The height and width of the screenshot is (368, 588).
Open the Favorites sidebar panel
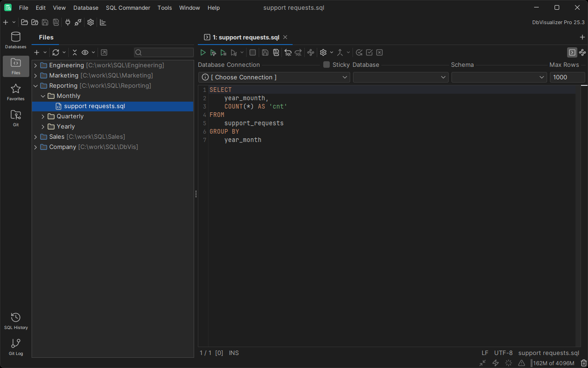[x=15, y=92]
